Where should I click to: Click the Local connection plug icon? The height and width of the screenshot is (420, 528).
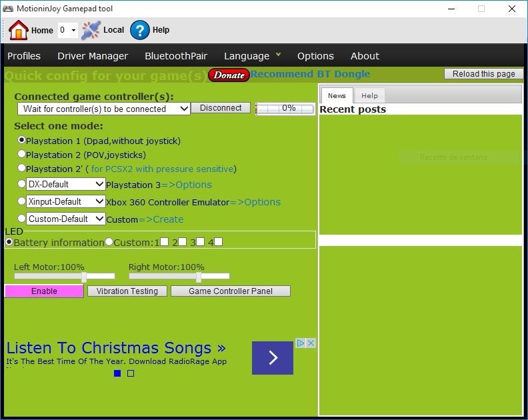(x=91, y=30)
